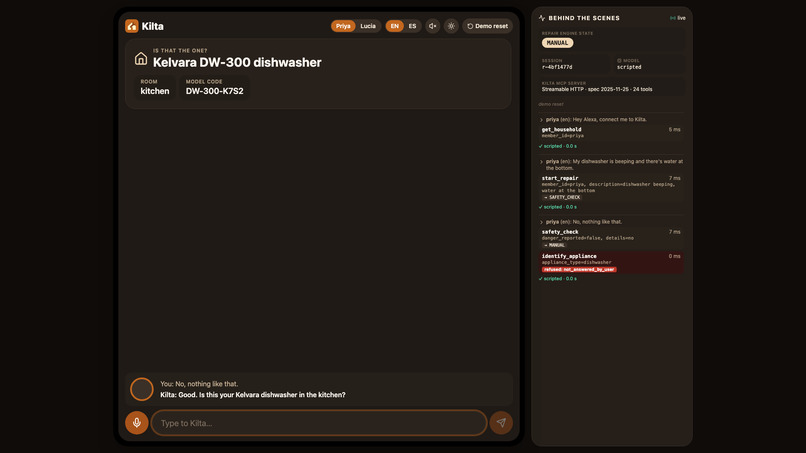Click the start_repair tool call

(611, 188)
